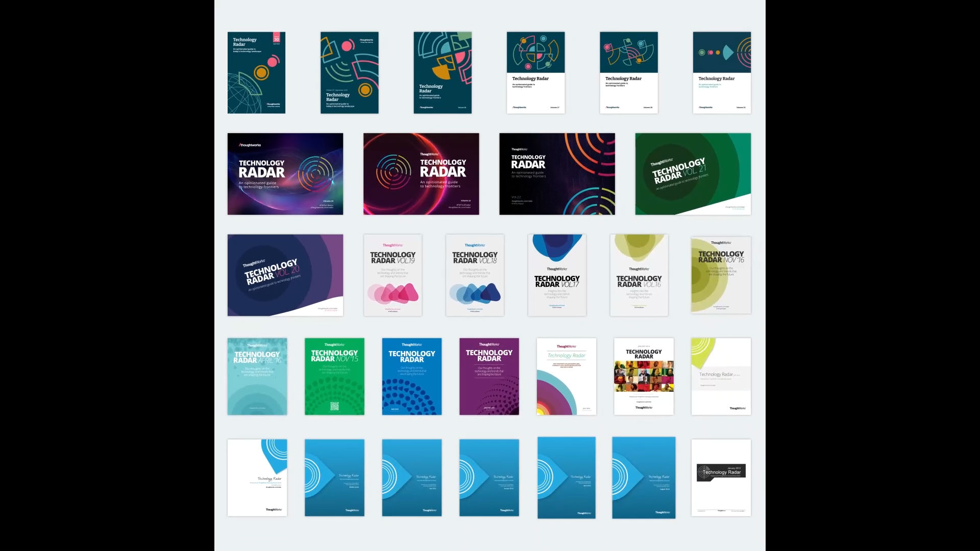Click the Technology Radar Vol. 18 cover

point(475,275)
